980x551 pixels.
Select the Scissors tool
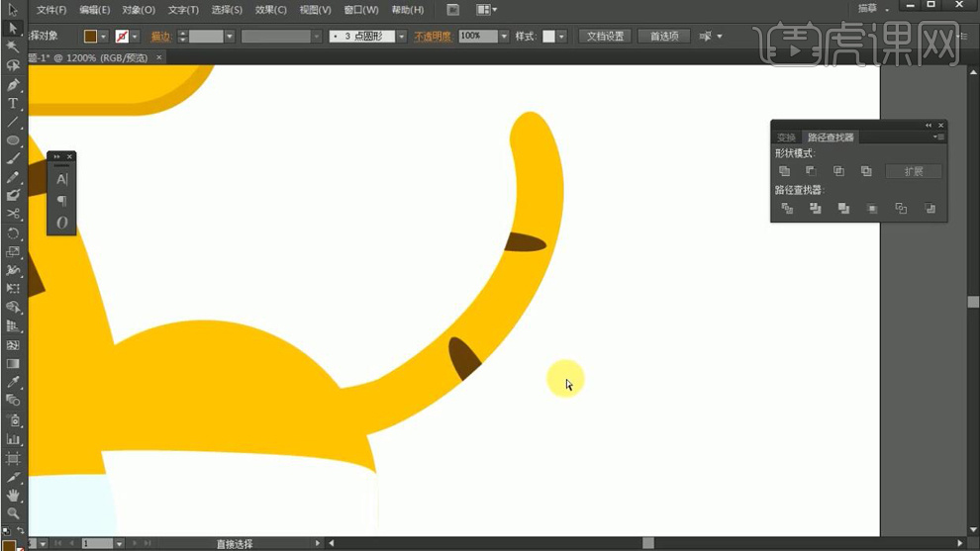[13, 214]
